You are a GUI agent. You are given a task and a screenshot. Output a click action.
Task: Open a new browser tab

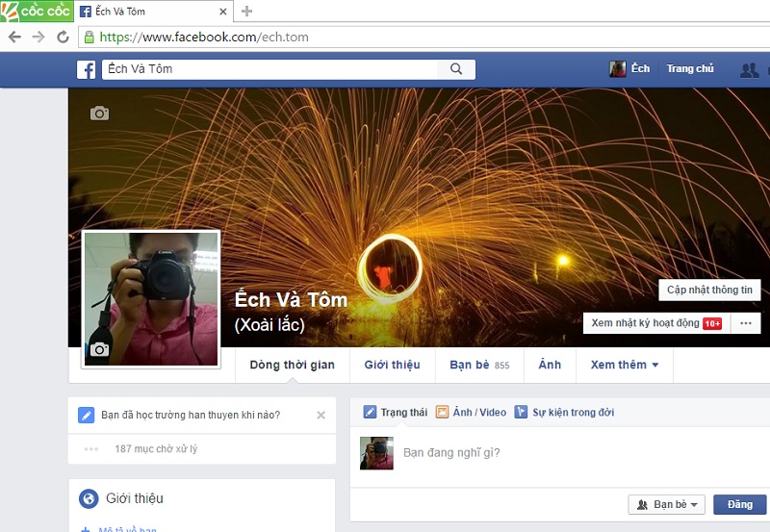tap(246, 11)
